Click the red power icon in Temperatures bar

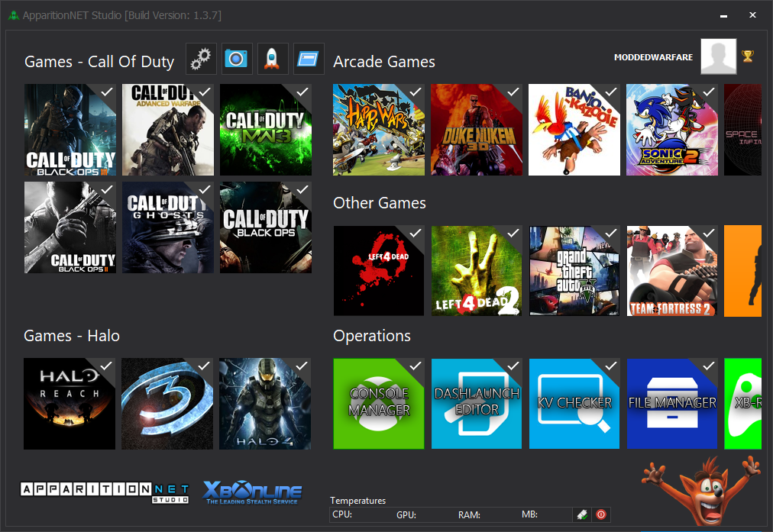(600, 514)
